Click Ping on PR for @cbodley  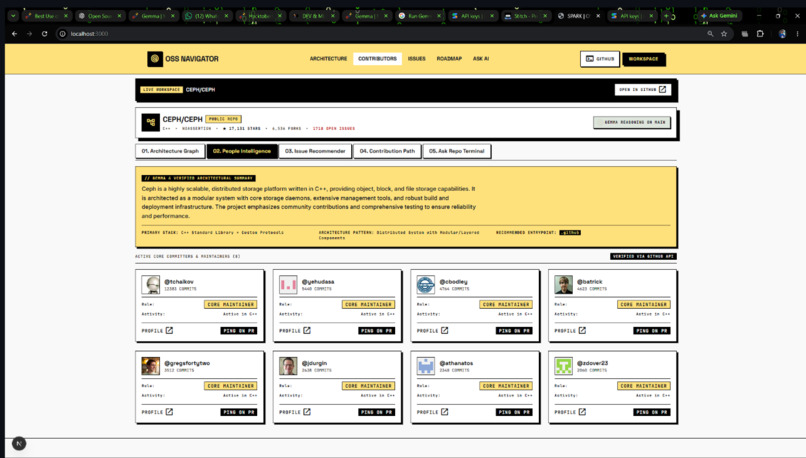514,331
